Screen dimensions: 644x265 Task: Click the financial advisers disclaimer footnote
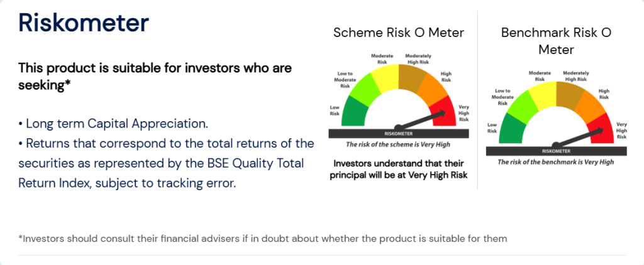point(263,239)
